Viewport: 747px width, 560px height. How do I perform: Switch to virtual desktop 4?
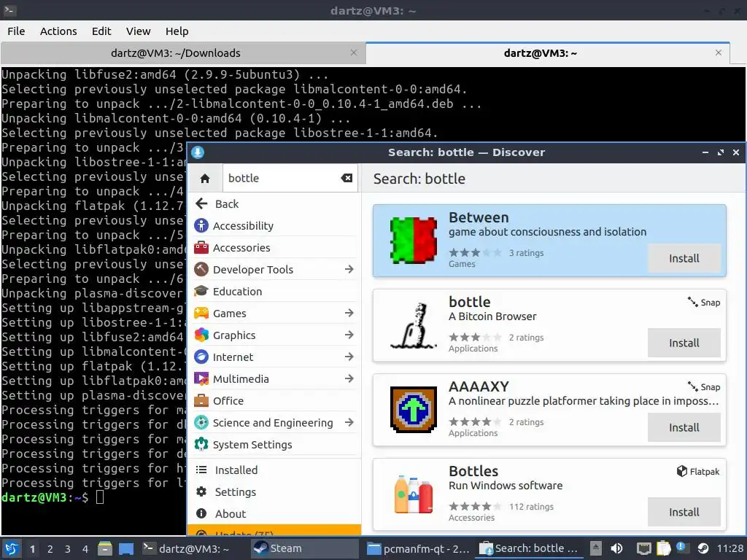(x=85, y=549)
